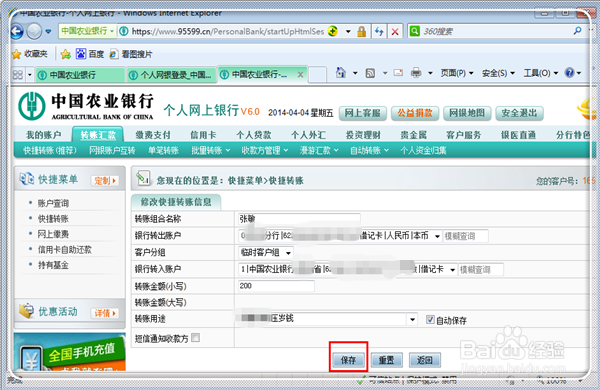The width and height of the screenshot is (600, 390).
Task: Click the address bar URL field
Action: [228, 31]
